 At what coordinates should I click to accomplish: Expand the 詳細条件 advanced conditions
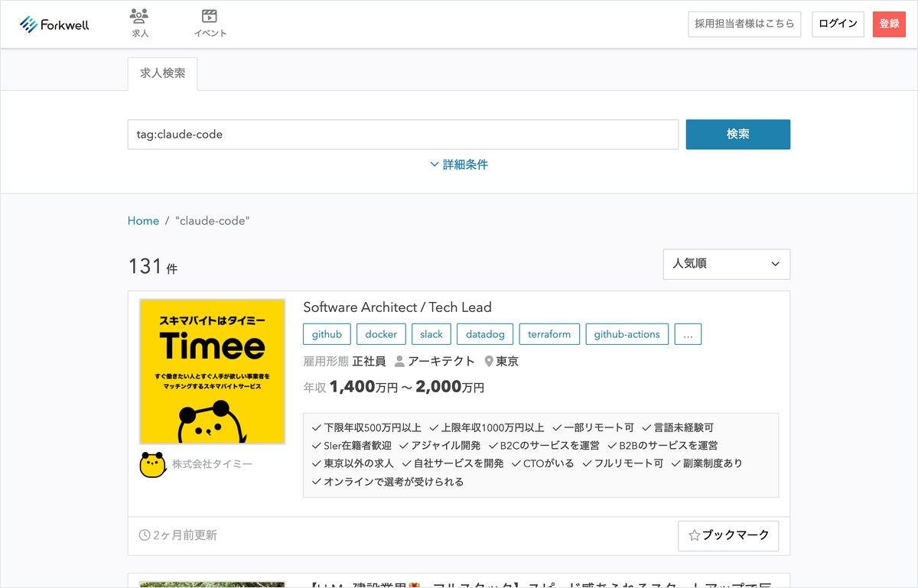click(x=459, y=164)
